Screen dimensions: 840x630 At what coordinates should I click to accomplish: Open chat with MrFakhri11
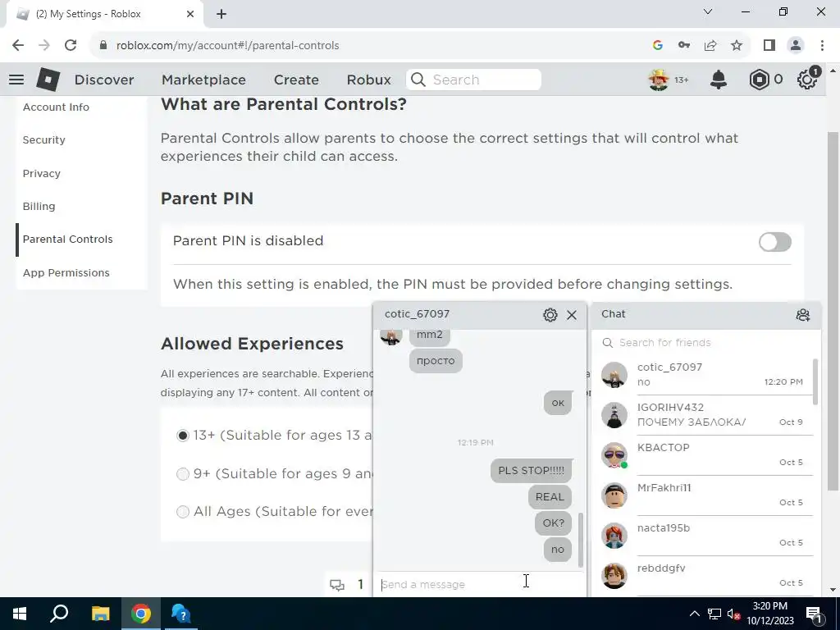pyautogui.click(x=706, y=495)
